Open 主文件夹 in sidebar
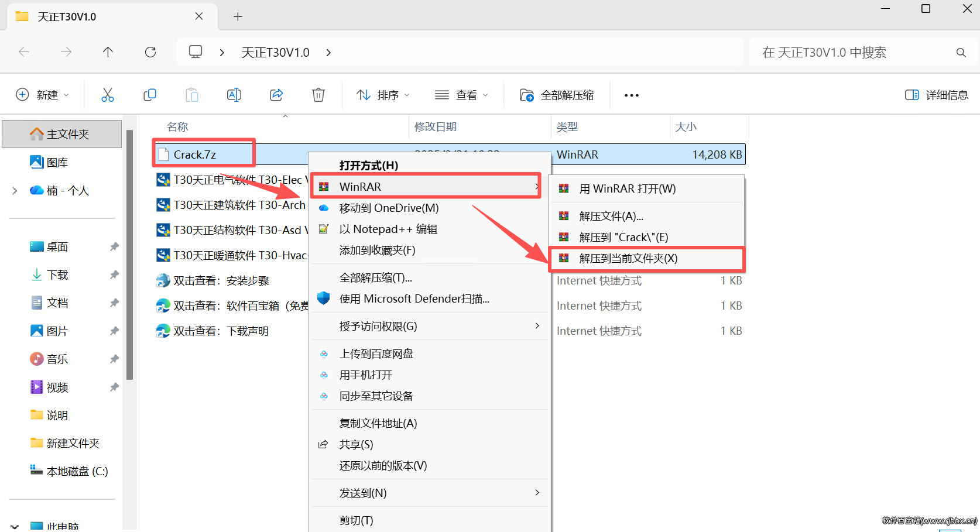Image resolution: width=980 pixels, height=532 pixels. (x=62, y=134)
